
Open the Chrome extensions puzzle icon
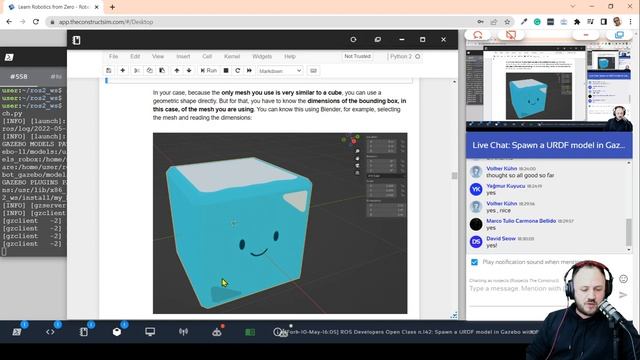(577, 22)
